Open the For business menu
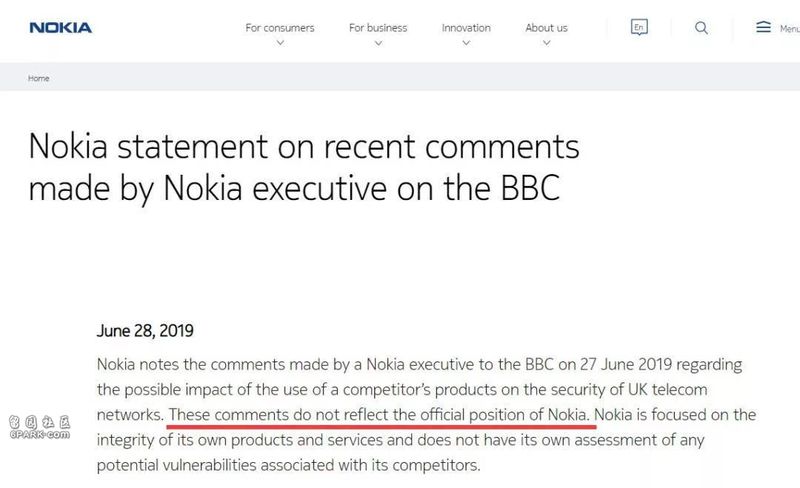The width and height of the screenshot is (800, 488). (x=378, y=28)
